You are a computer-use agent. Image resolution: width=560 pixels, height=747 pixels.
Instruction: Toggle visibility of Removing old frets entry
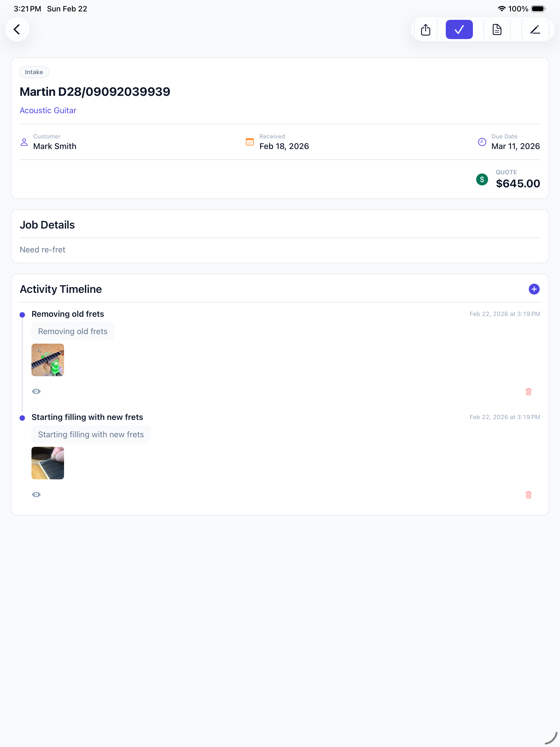tap(36, 391)
